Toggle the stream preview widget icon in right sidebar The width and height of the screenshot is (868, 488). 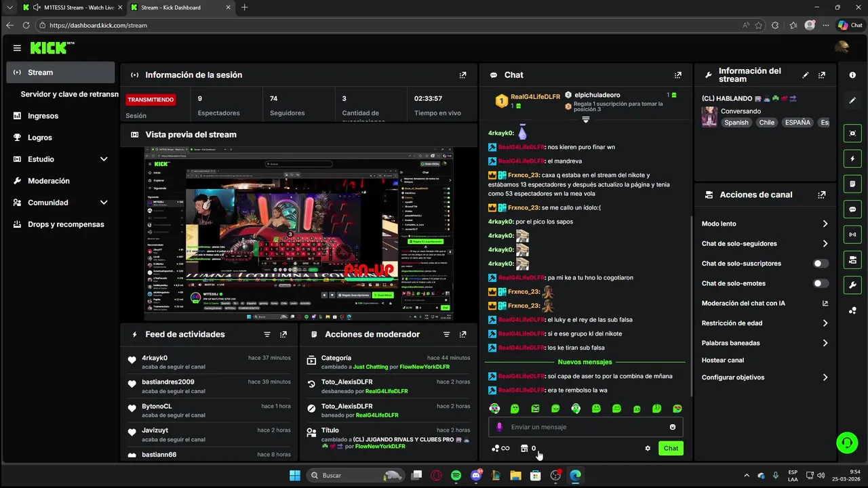[x=852, y=134]
